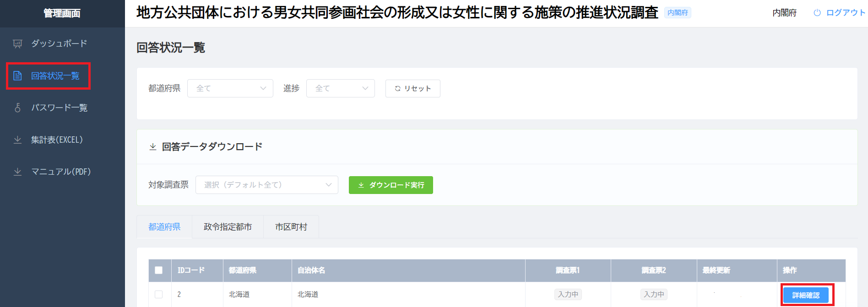Go to パスワード一覧 in sidebar
Image resolution: width=868 pixels, height=307 pixels.
(x=62, y=108)
